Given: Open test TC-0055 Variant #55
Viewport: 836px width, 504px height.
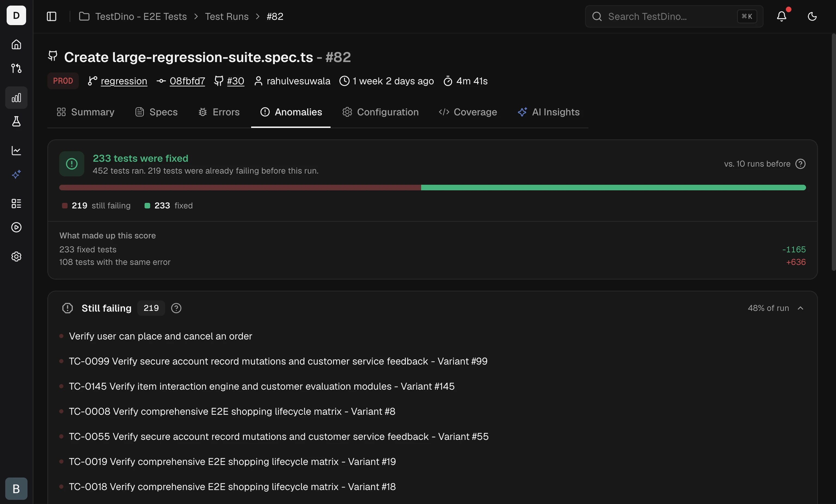Looking at the screenshot, I should pos(279,437).
